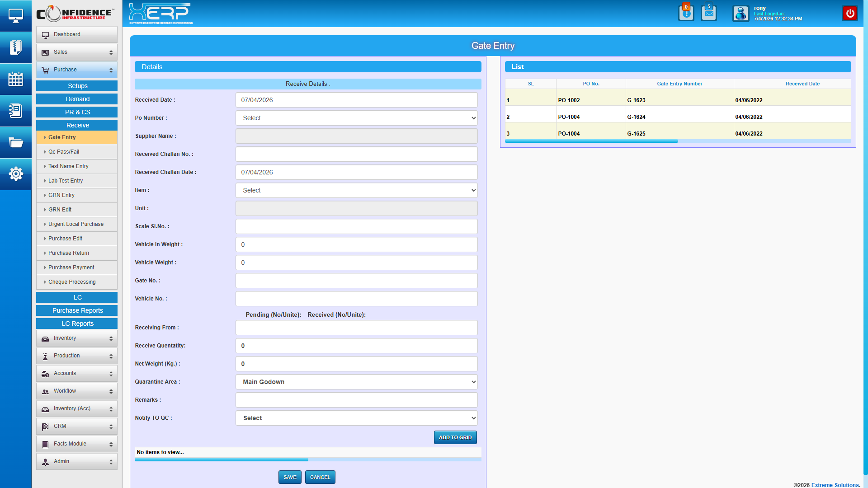Screen dimensions: 868x488
Task: Open the Quarantine Area dropdown showing Main Godown
Action: pos(356,382)
